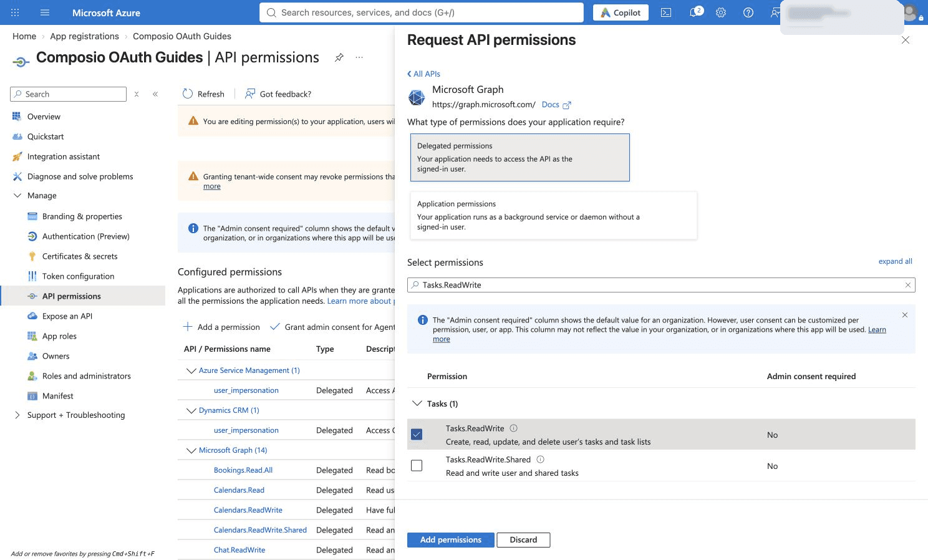This screenshot has width=928, height=560.
Task: Open the hamburger portal menu
Action: coord(45,12)
